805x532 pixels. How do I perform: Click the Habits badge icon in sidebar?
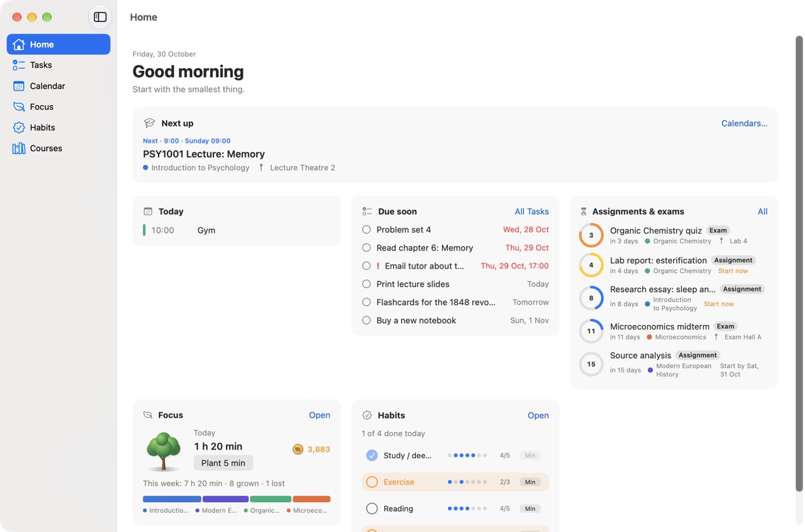(x=19, y=127)
